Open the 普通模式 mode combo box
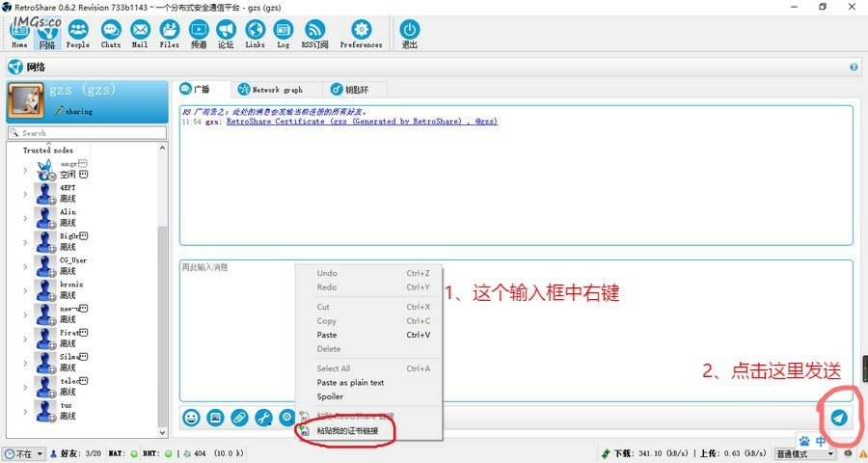 pyautogui.click(x=805, y=453)
